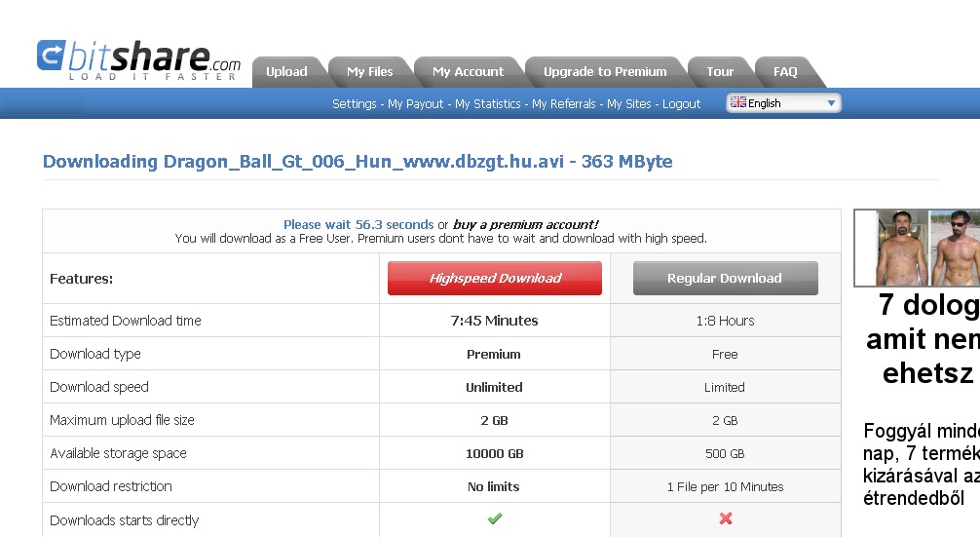Open My Referrals link

pos(564,103)
